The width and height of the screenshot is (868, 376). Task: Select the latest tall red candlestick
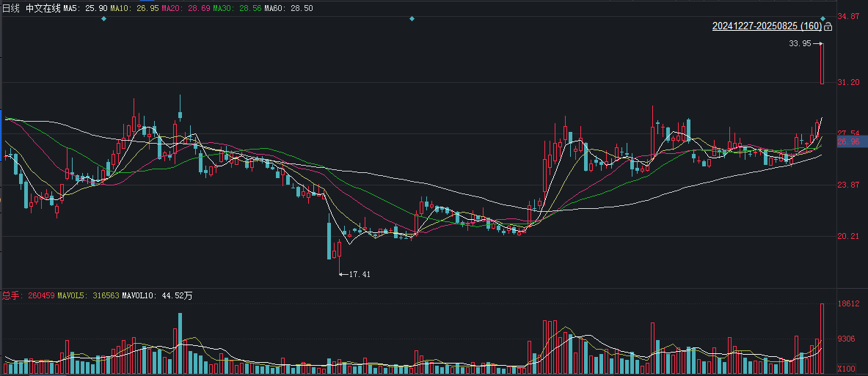click(822, 64)
